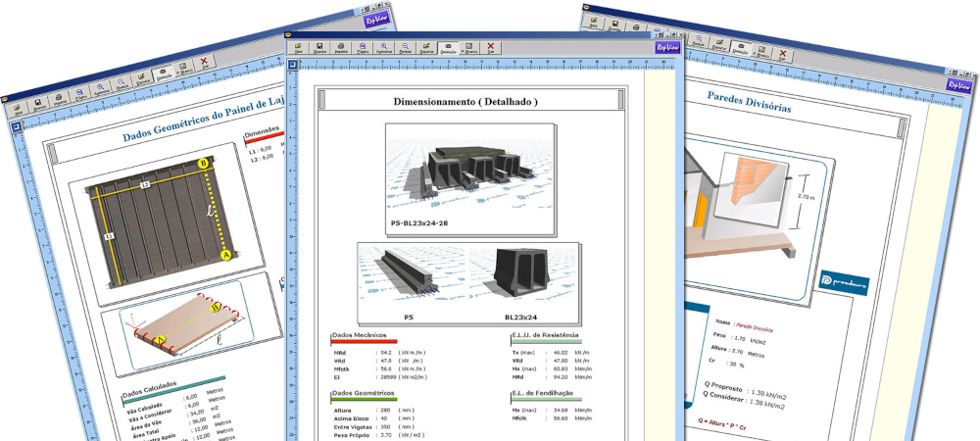Viewport: 980px width, 441px height.
Task: Click Guardar in the right tilted window
Action: tap(614, 24)
